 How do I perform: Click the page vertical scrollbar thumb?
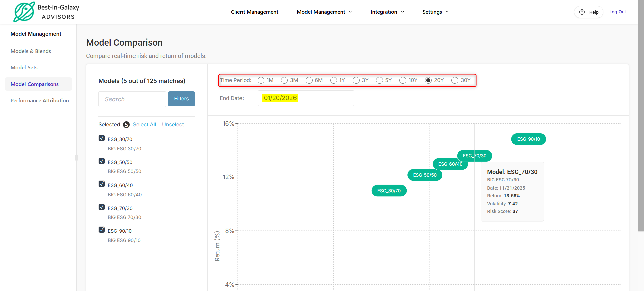click(641, 116)
